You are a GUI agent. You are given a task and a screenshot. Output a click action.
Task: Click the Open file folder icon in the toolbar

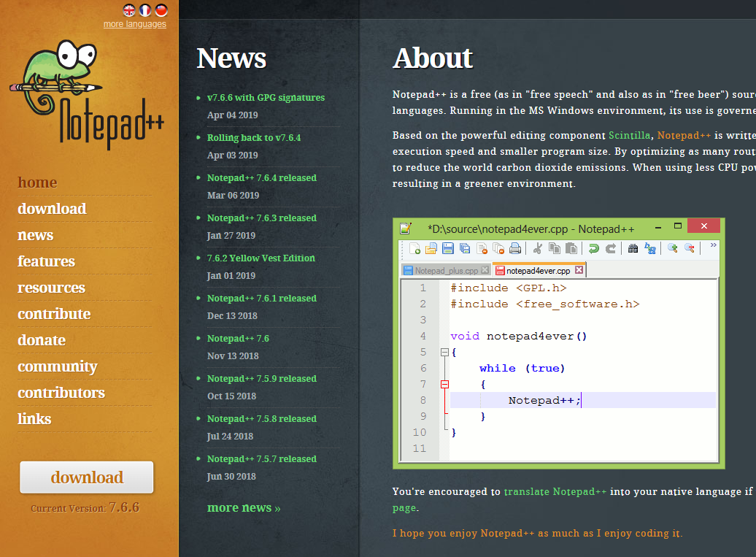(x=431, y=248)
